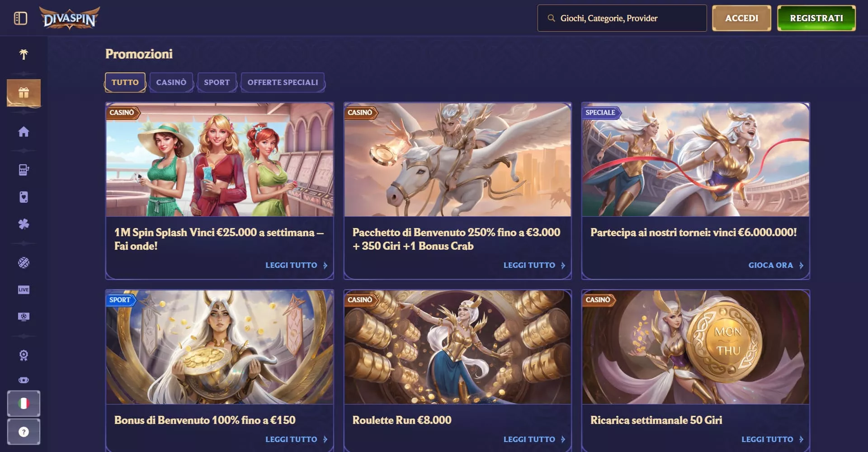Open the award ribbon sidebar icon
868x452 pixels.
pos(24,355)
